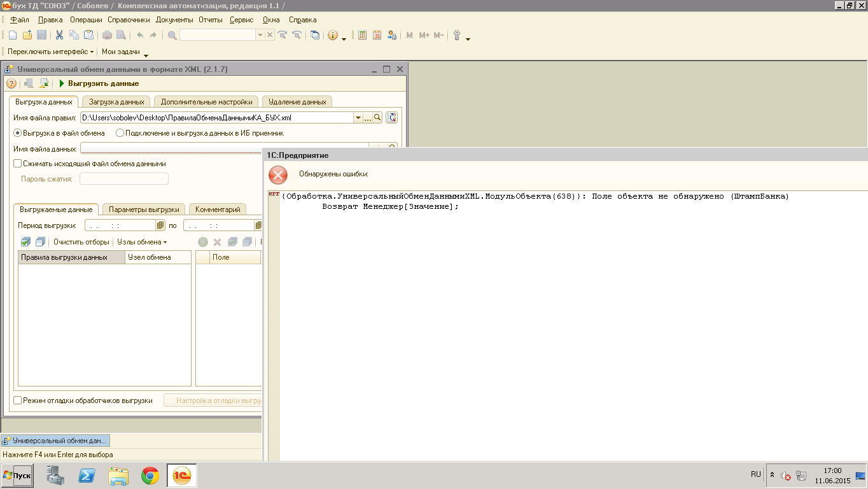868x489 pixels.
Task: Expand the rules file name dropdown
Action: (x=358, y=118)
